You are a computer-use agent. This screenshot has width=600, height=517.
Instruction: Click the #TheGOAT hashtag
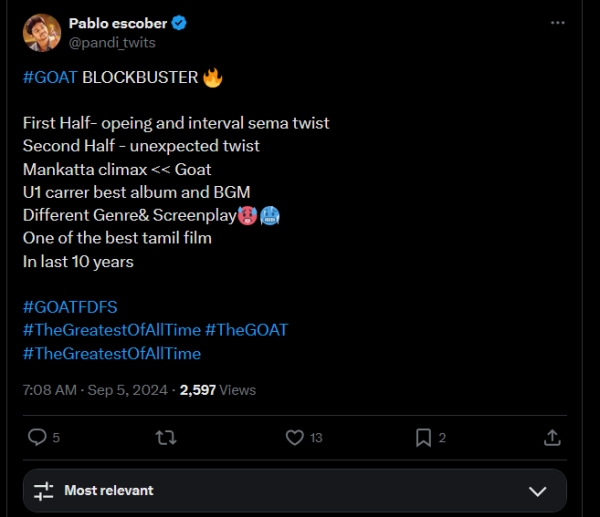(x=246, y=330)
